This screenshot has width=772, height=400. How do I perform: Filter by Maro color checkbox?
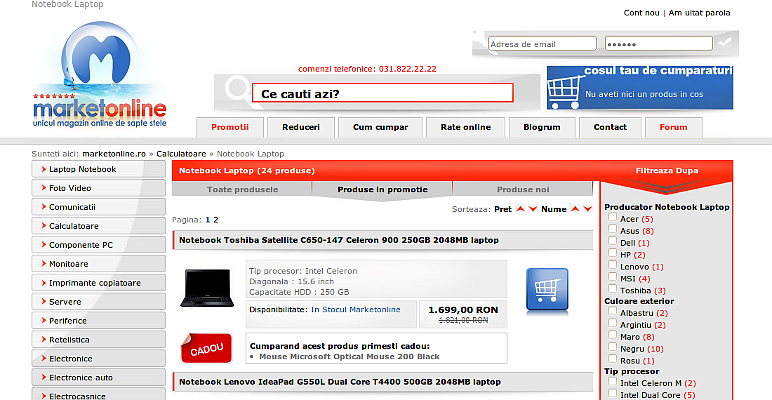(612, 335)
